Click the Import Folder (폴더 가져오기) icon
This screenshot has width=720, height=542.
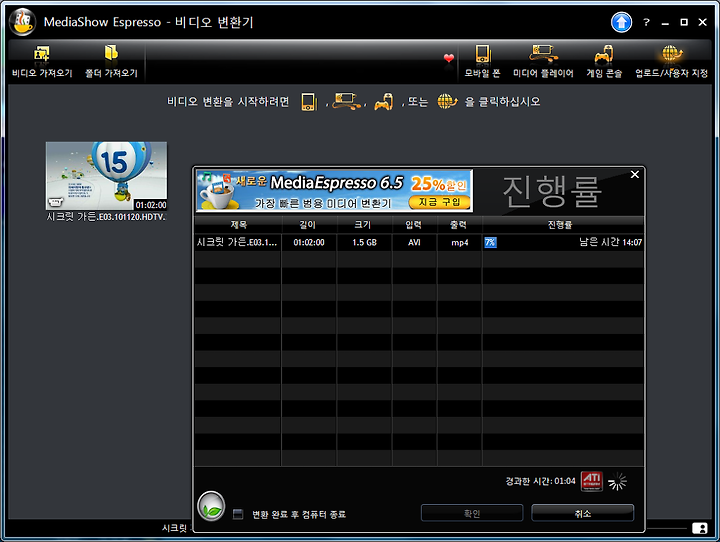pyautogui.click(x=111, y=53)
